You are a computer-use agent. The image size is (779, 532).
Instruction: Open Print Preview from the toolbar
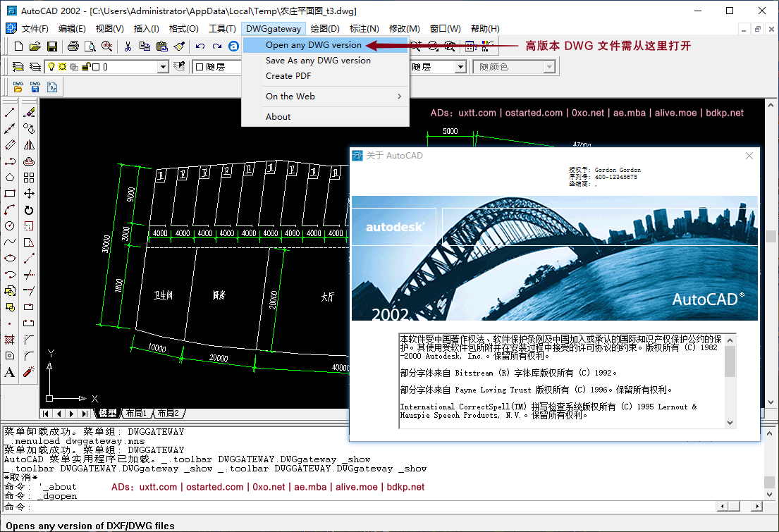tap(90, 47)
